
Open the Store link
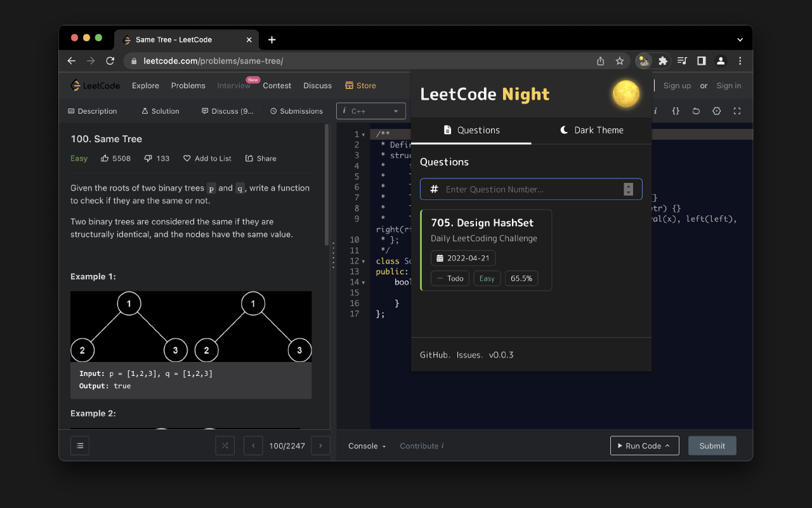[360, 86]
